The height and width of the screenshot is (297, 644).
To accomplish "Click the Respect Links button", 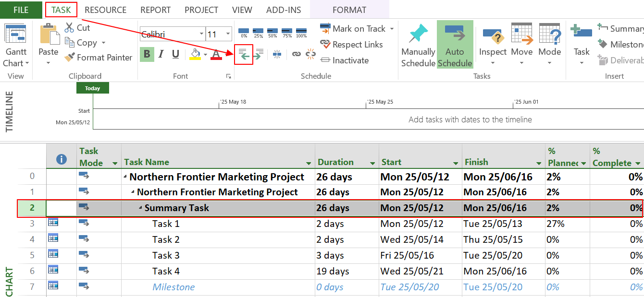I will 351,45.
